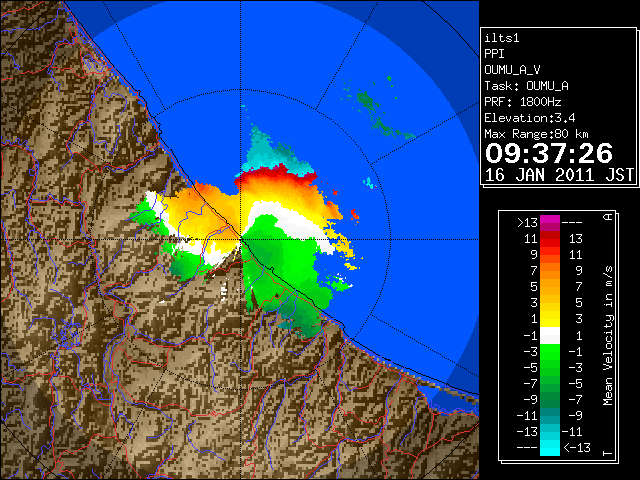Click the "PRF: 1800Hz" value
640x480 pixels.
[x=522, y=102]
